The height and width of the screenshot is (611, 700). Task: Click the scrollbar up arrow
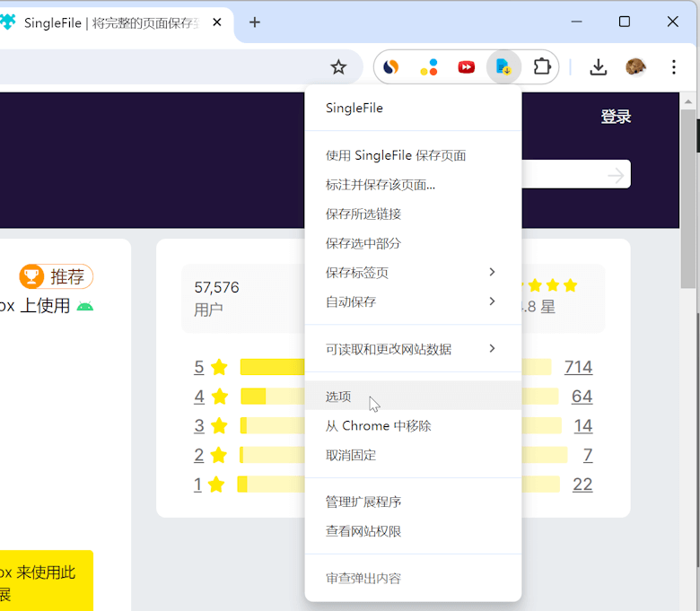[x=688, y=101]
